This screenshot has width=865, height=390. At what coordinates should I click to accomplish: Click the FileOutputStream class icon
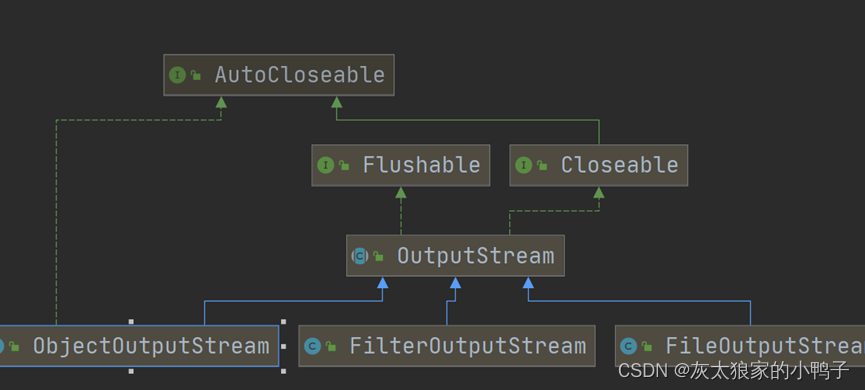pyautogui.click(x=628, y=346)
